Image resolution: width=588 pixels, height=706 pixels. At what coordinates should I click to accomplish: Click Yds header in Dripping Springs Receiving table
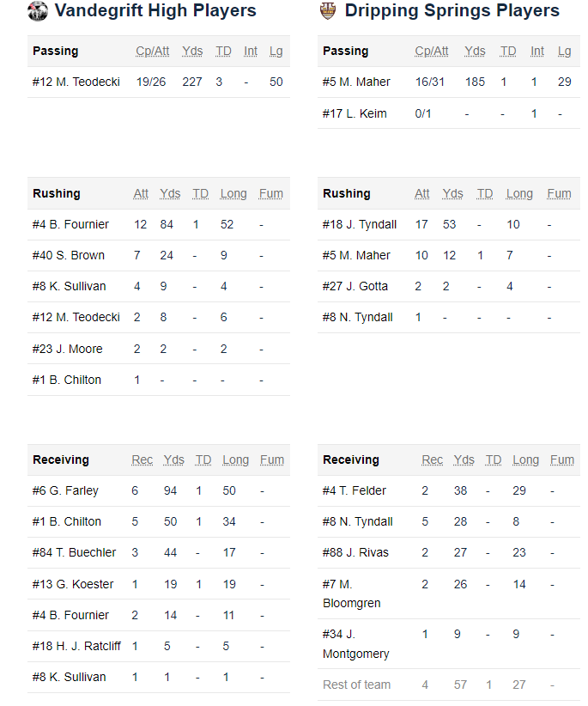[464, 460]
